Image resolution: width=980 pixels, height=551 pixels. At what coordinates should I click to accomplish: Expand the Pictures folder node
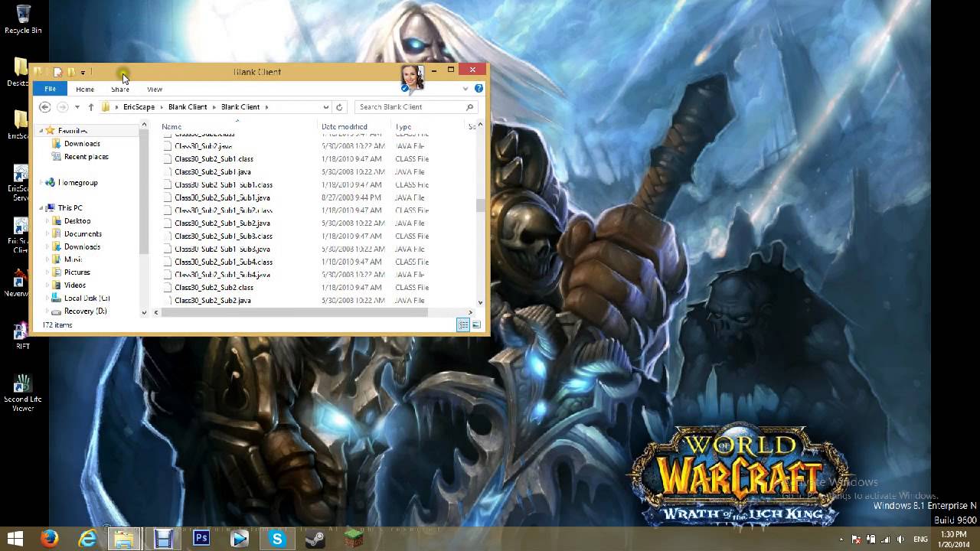[x=47, y=272]
